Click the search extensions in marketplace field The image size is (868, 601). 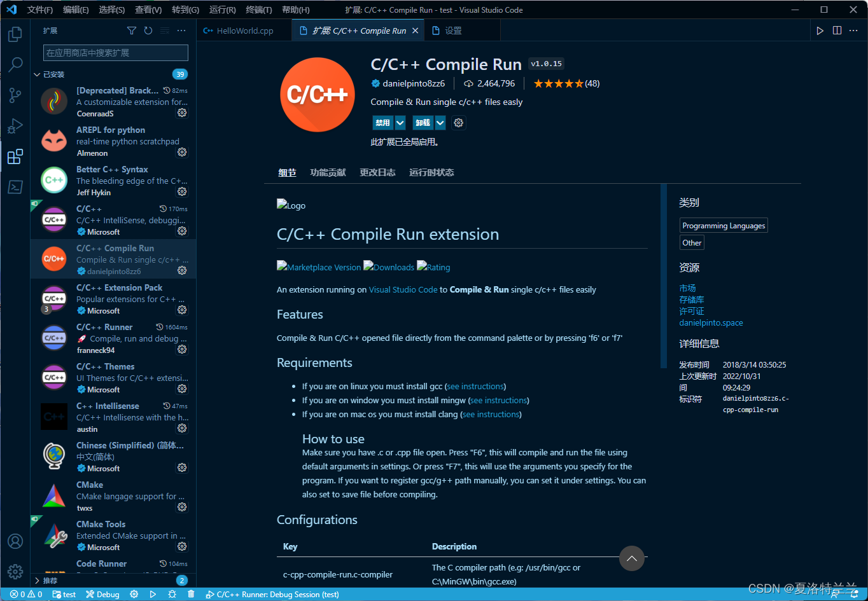[116, 53]
